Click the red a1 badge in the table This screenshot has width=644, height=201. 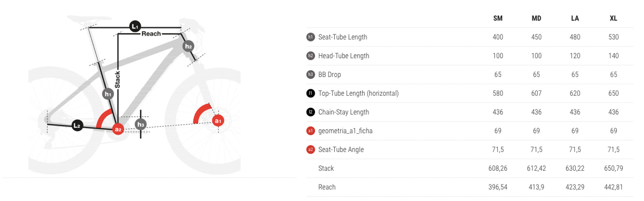(310, 131)
